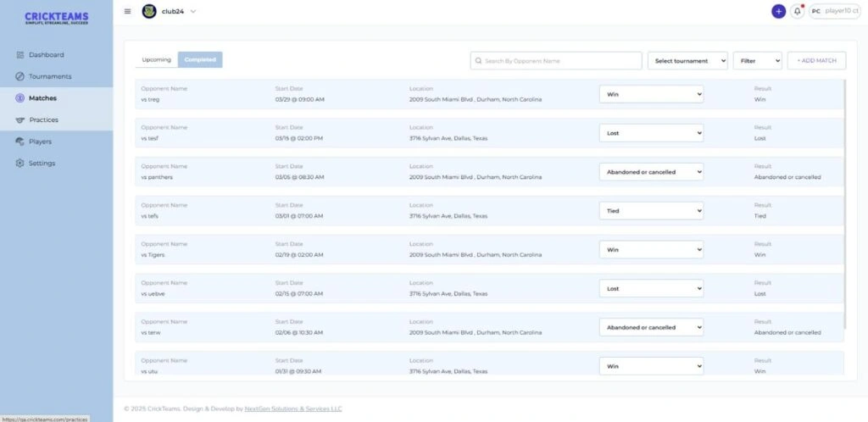Select the Completed tab
868x422 pixels.
(x=200, y=60)
